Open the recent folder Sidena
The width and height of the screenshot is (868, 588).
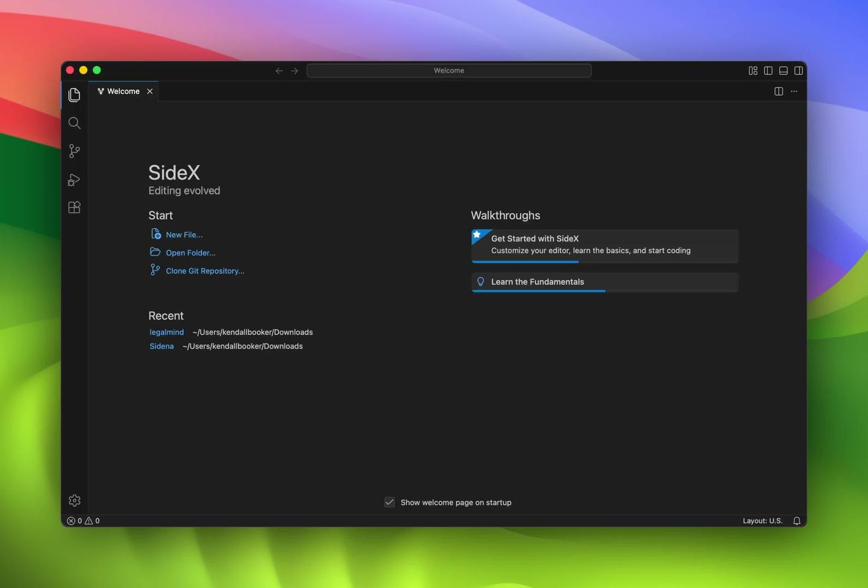click(x=162, y=346)
